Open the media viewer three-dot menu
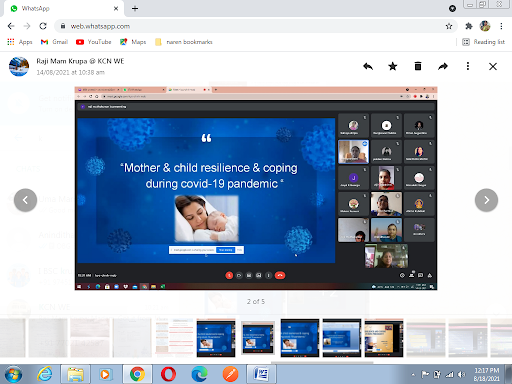Viewport: 512px width, 384px height. pos(468,66)
